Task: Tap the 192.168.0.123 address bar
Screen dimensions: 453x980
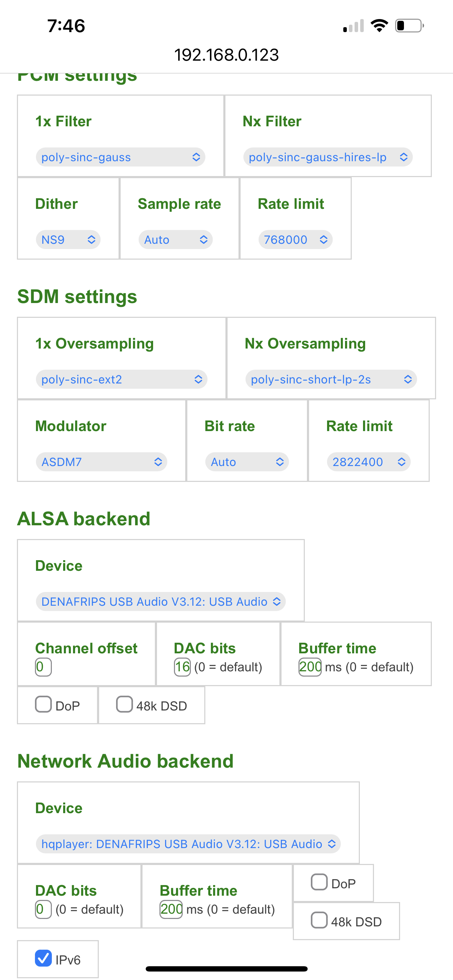Action: click(x=226, y=55)
